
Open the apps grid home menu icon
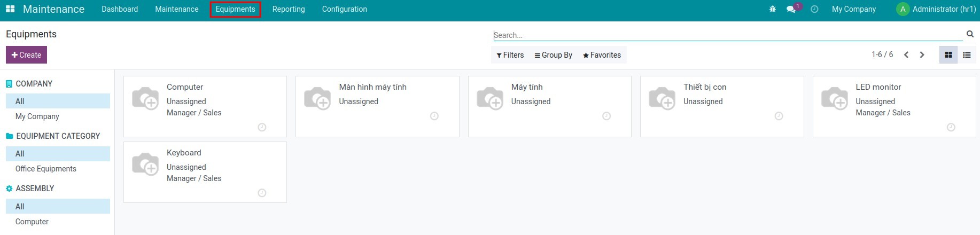10,9
